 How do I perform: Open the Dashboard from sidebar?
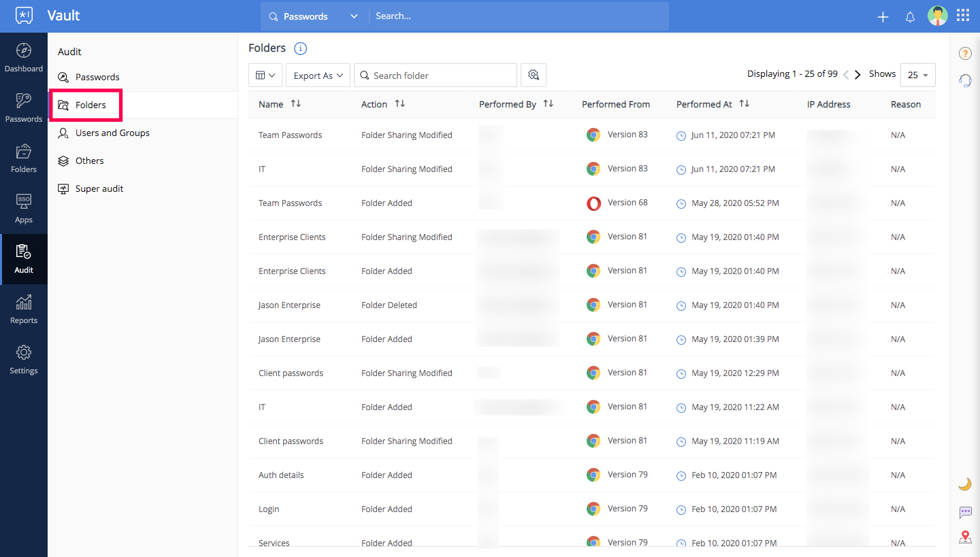[x=24, y=58]
